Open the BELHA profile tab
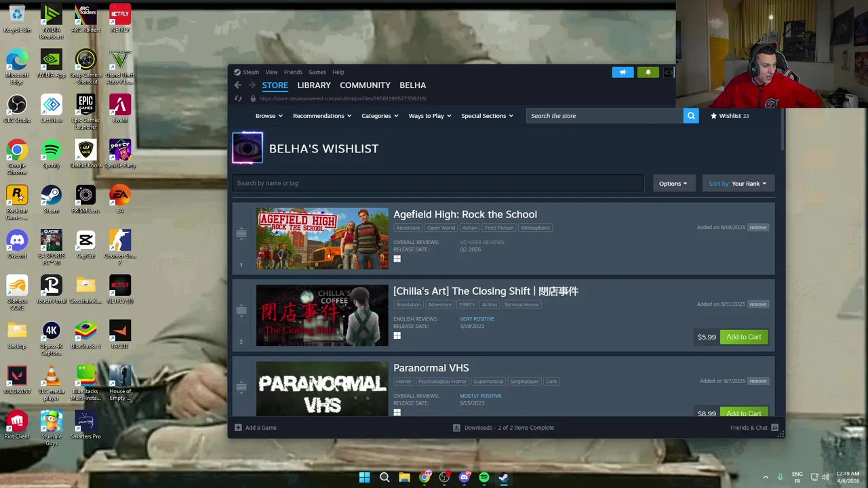 click(412, 85)
